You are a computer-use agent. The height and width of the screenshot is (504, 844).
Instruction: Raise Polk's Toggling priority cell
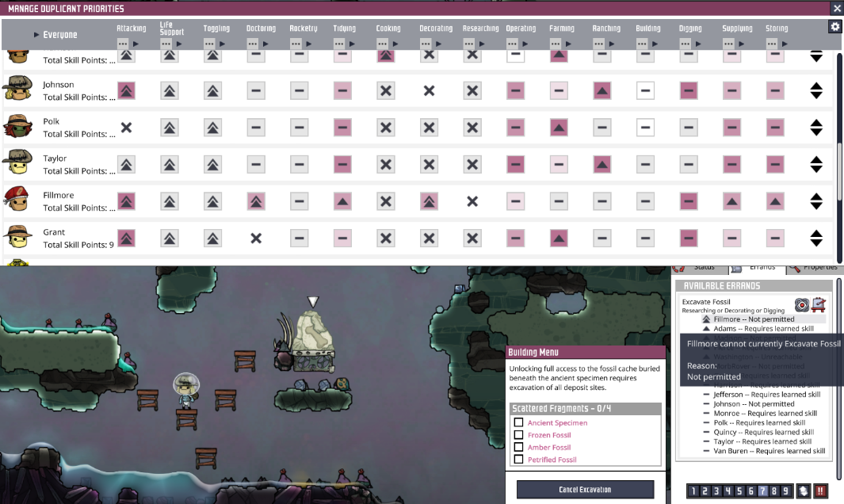tap(212, 127)
